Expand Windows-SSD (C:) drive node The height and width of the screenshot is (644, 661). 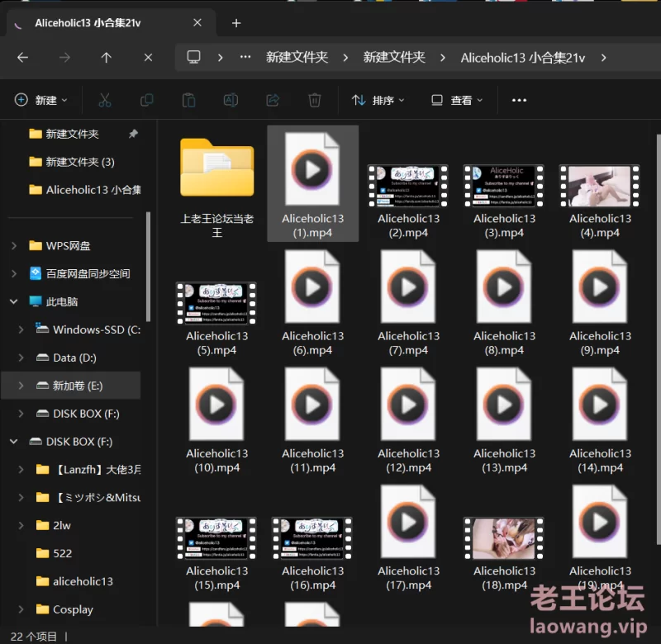(21, 329)
